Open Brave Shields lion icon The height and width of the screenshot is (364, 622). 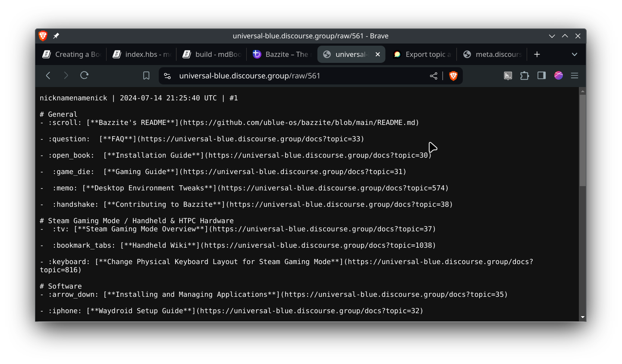(x=453, y=76)
